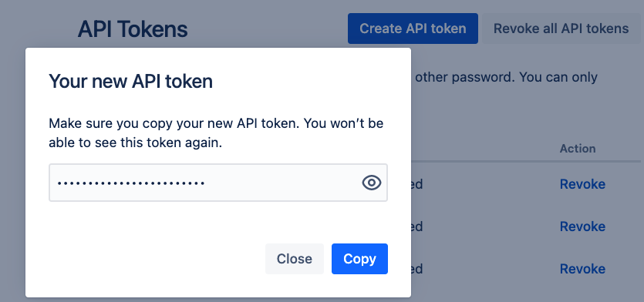This screenshot has height=302, width=644.
Task: Click second row's partially hidden status text
Action: pos(417,226)
